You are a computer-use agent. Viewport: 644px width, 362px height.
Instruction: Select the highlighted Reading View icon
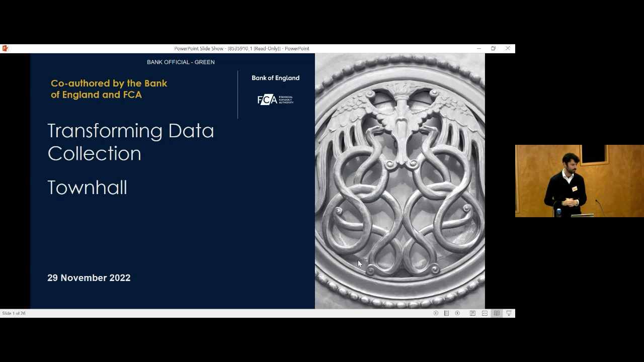pyautogui.click(x=497, y=313)
